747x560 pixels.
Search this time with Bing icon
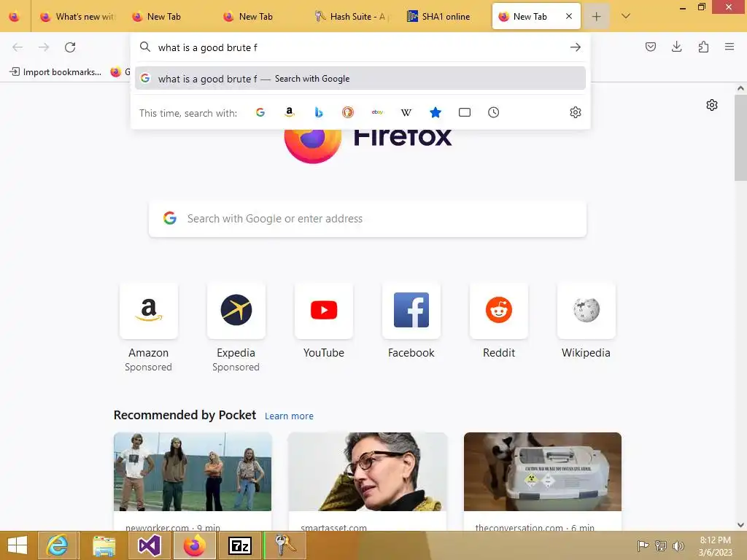[319, 112]
